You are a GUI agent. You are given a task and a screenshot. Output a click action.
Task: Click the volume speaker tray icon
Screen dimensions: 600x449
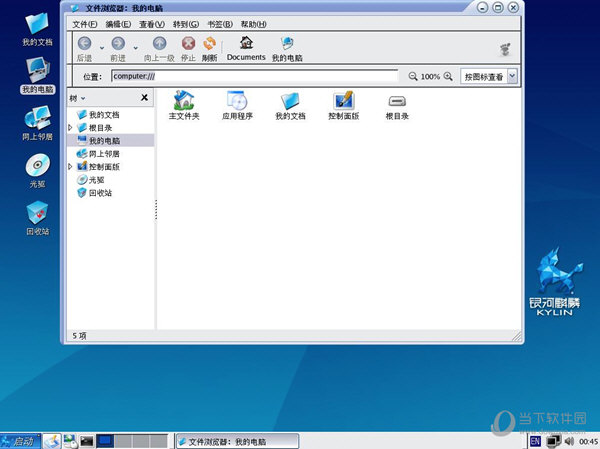pos(569,441)
